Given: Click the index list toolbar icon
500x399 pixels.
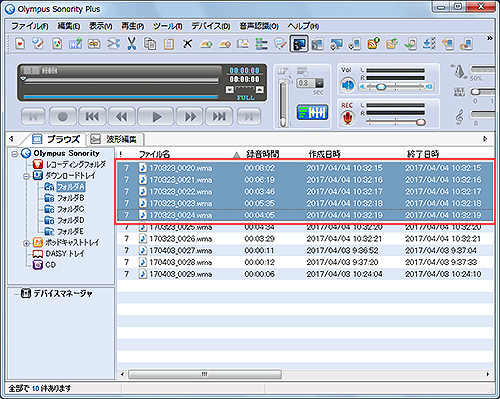Looking at the screenshot, I should click(261, 44).
